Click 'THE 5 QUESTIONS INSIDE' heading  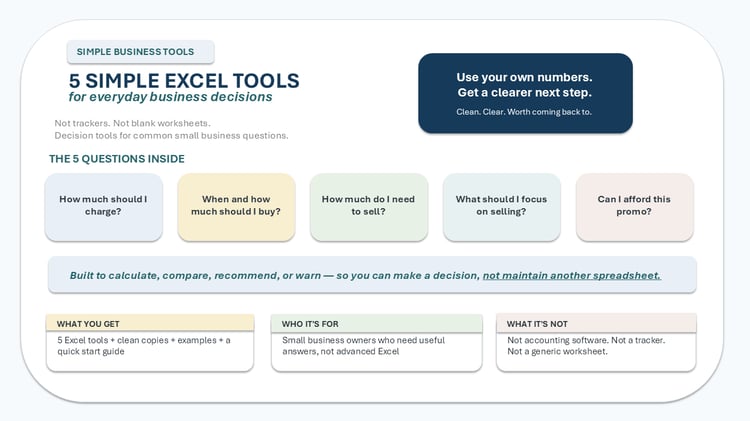pos(117,159)
